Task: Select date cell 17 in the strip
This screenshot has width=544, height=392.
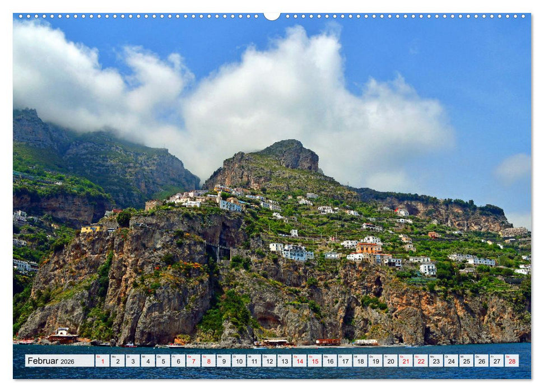Action: [x=345, y=361]
